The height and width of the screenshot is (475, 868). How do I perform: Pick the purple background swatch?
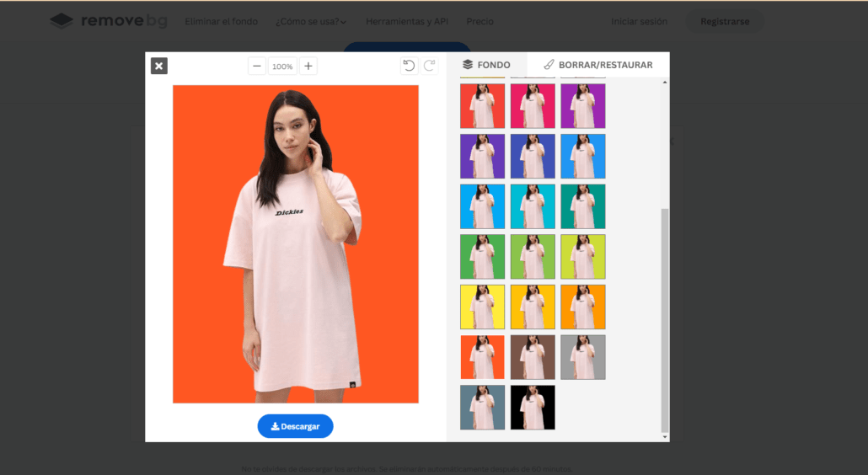point(583,106)
